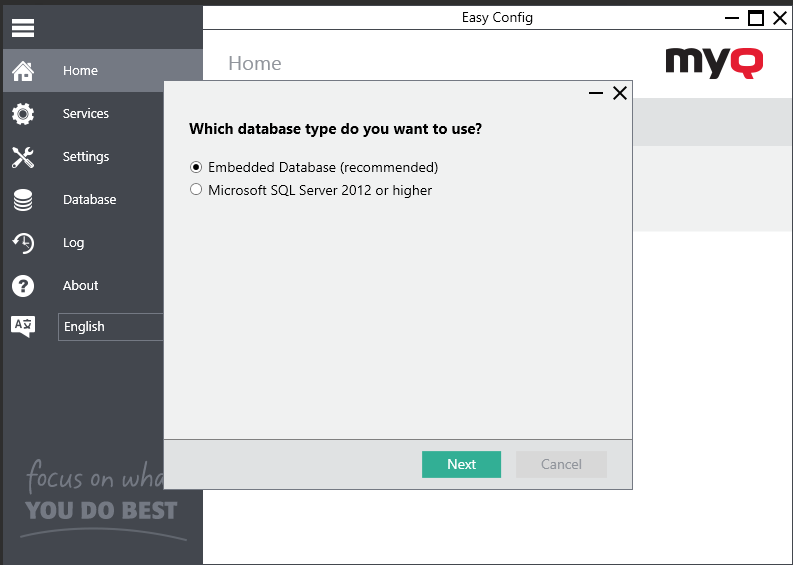Open Services in the sidebar
Image resolution: width=793 pixels, height=565 pixels.
(86, 114)
